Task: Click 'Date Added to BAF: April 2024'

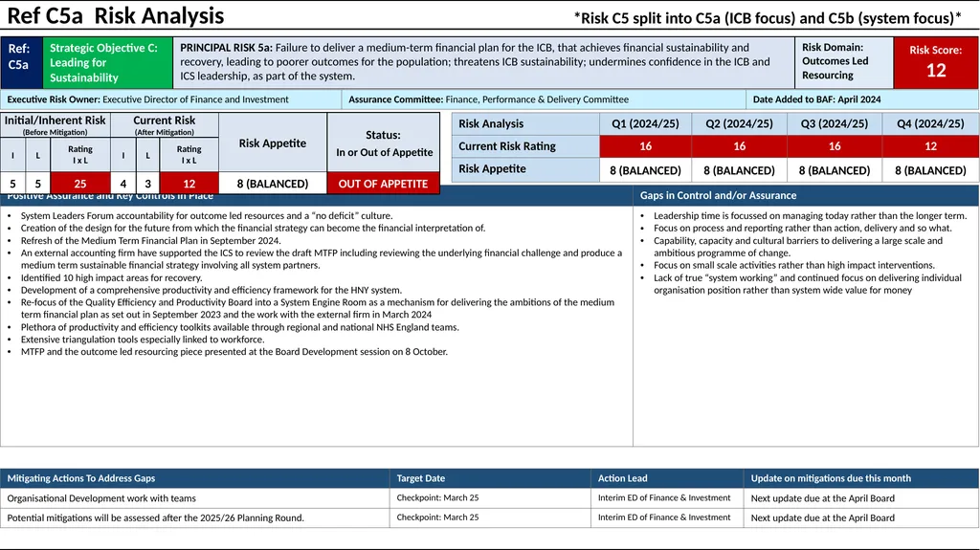Action: [x=817, y=99]
